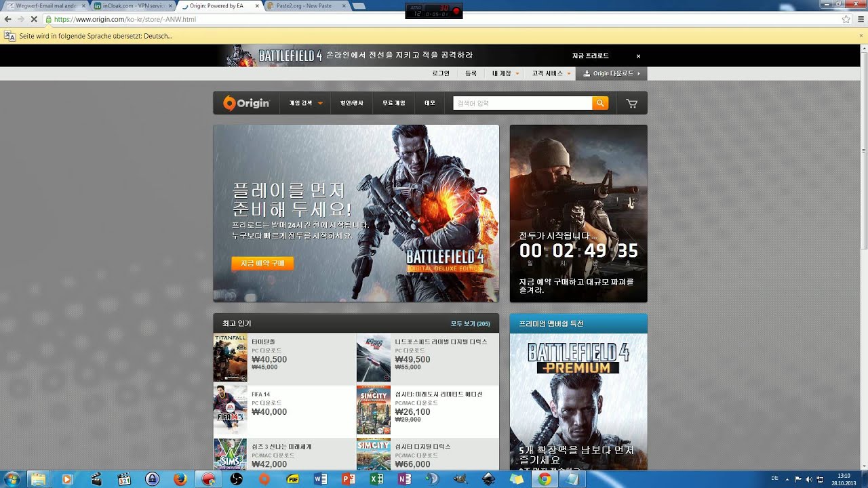Screen dimensions: 868x488
Task: Click the ₩40,500 Titanfall price
Action: pyautogui.click(x=269, y=359)
